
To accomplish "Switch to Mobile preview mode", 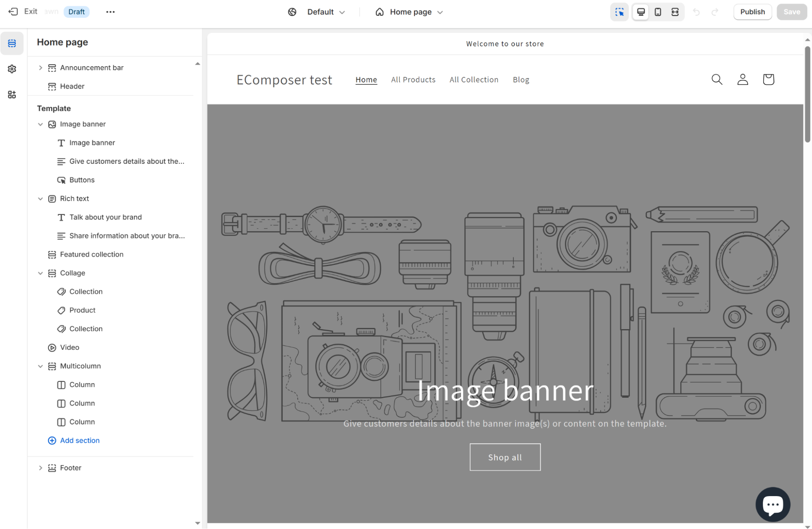I will pos(658,12).
